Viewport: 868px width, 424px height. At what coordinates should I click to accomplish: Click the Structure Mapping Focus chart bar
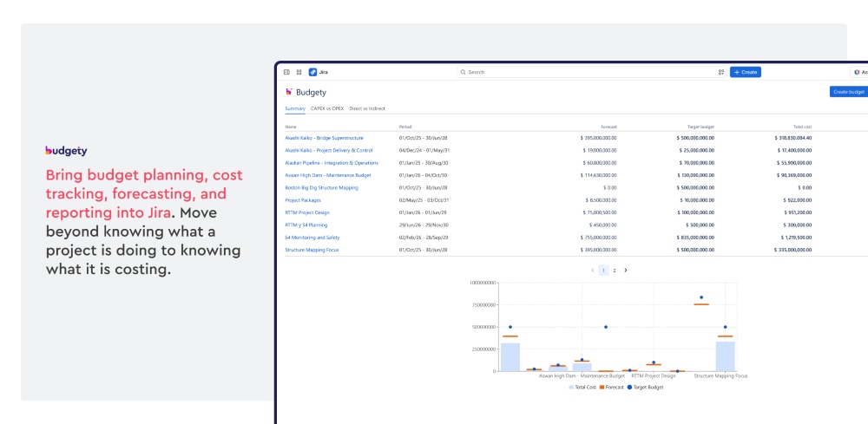[725, 356]
